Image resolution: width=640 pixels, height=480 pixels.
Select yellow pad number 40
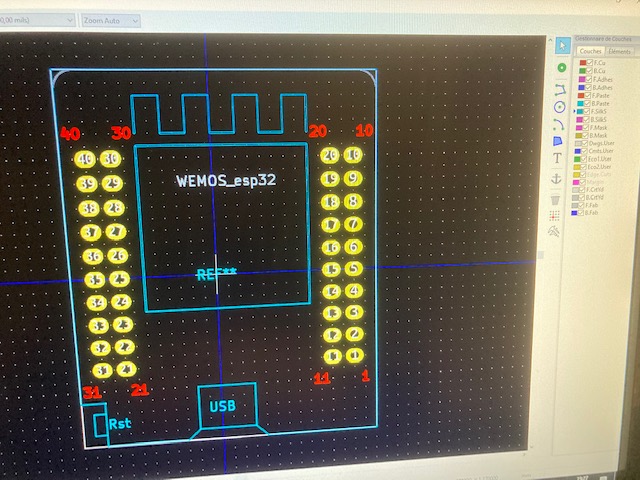click(85, 159)
